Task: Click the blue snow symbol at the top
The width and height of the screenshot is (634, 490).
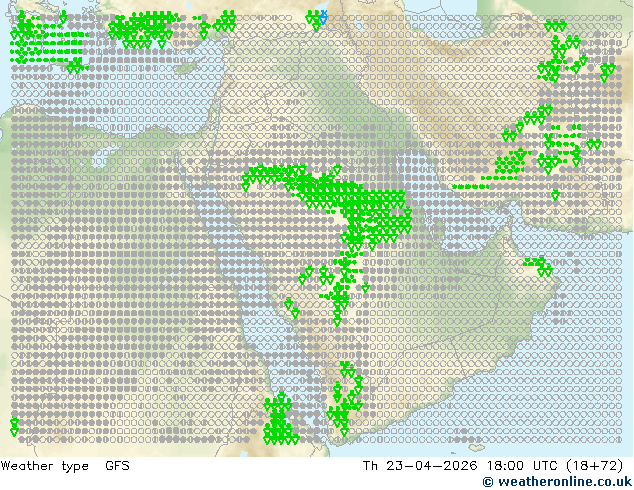Action: [323, 17]
